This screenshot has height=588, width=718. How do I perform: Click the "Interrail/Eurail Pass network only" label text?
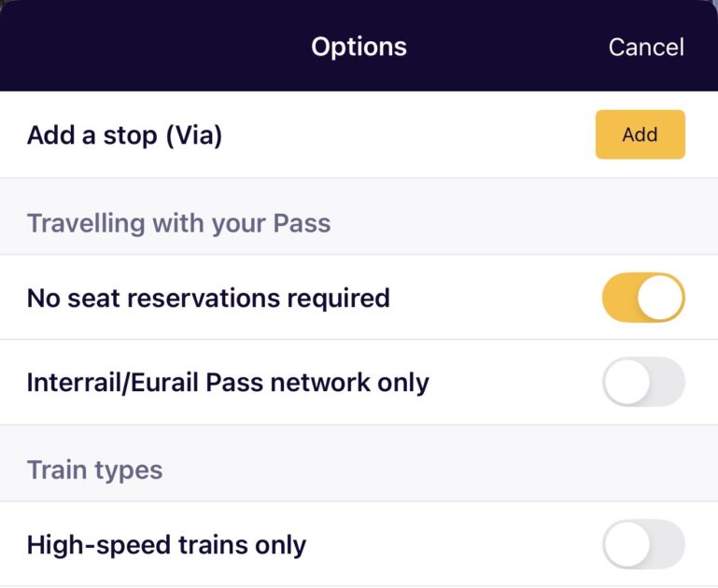point(228,383)
